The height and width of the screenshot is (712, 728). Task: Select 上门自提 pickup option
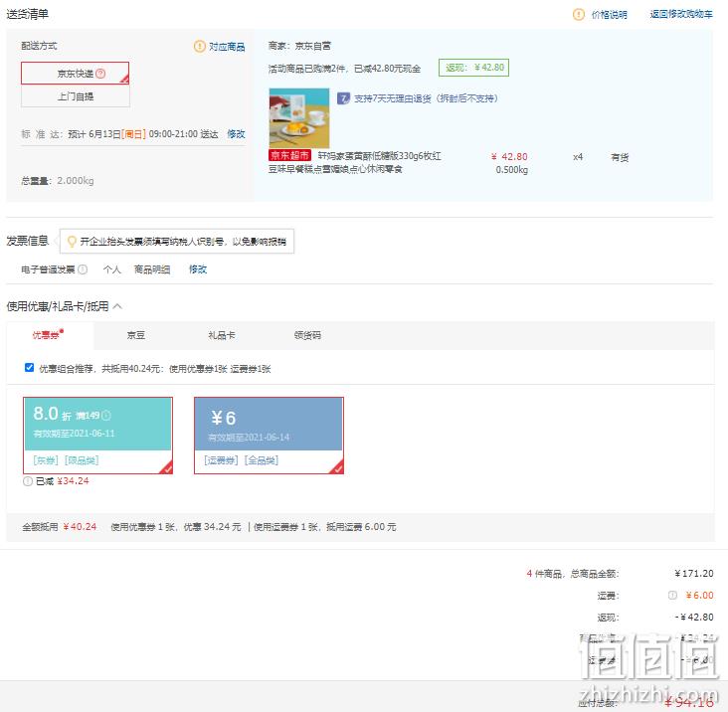[x=76, y=96]
